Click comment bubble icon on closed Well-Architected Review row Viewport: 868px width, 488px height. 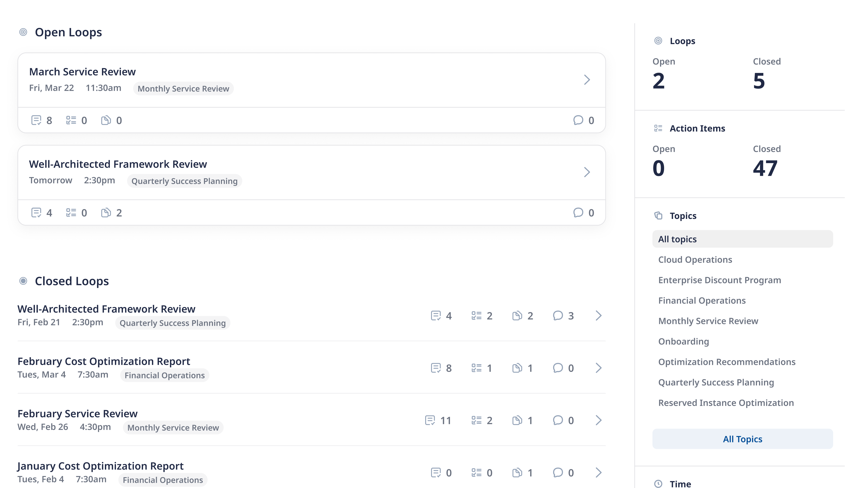[558, 316]
